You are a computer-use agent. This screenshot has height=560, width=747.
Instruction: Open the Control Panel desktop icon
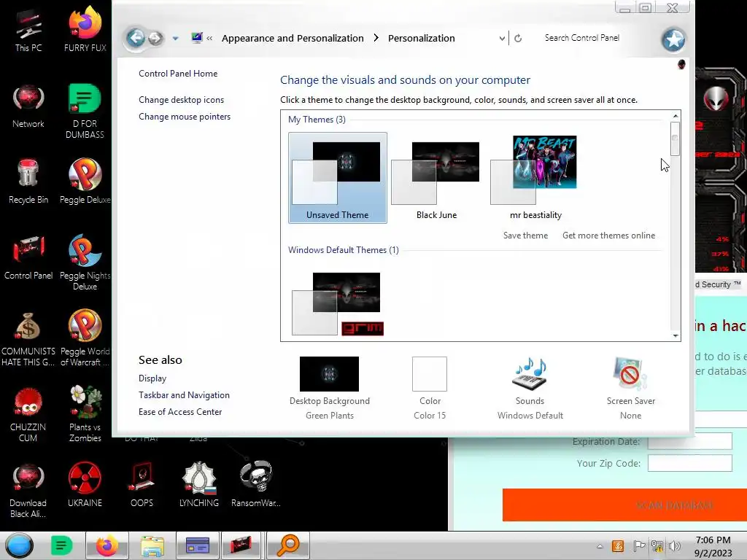point(28,257)
